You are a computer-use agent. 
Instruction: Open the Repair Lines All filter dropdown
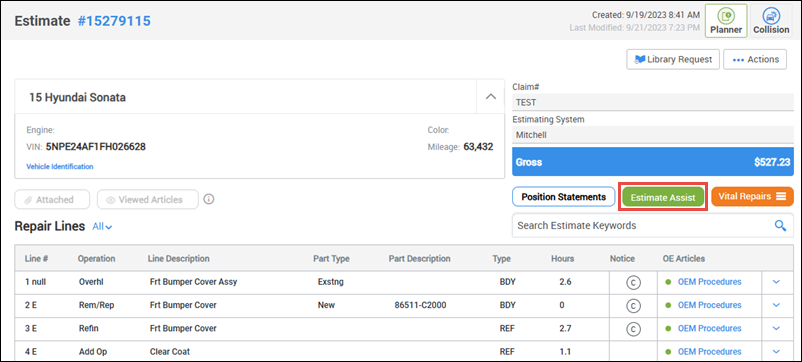click(102, 227)
